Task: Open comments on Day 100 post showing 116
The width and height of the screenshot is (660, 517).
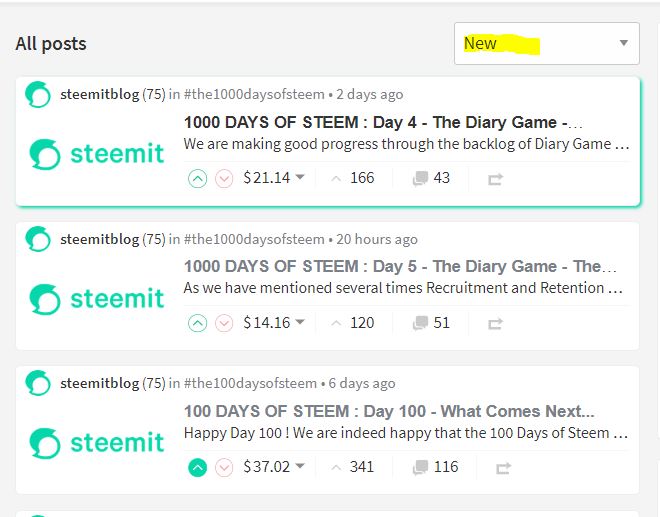Action: (x=436, y=467)
